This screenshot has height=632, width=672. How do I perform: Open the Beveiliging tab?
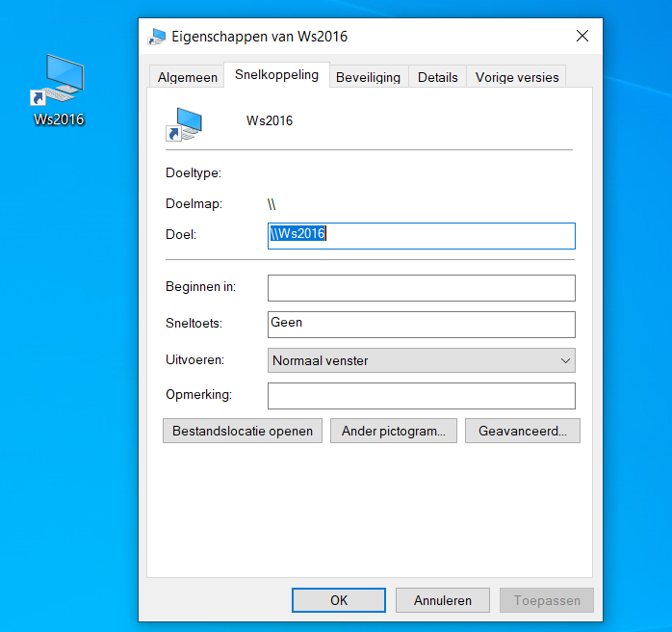click(x=368, y=77)
